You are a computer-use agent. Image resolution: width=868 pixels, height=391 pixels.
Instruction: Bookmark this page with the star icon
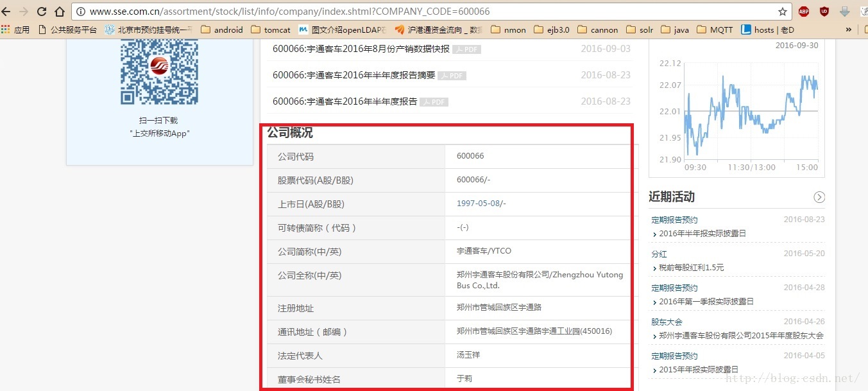(783, 12)
